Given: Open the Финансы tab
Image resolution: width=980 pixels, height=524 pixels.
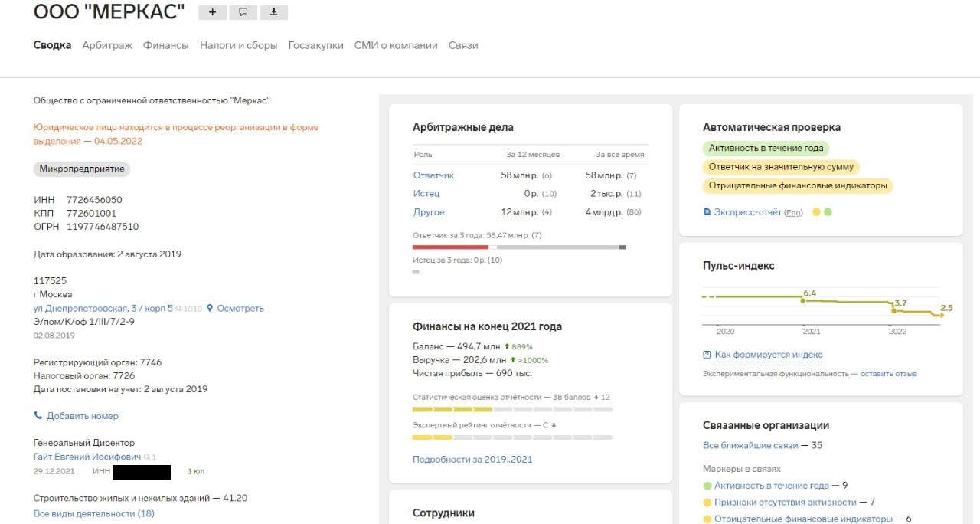Looking at the screenshot, I should [x=166, y=45].
